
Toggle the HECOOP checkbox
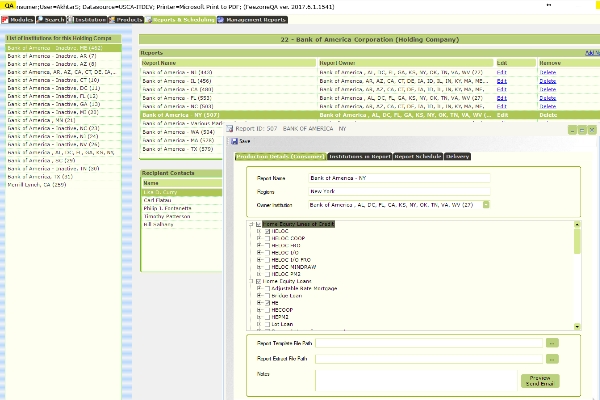tap(267, 310)
